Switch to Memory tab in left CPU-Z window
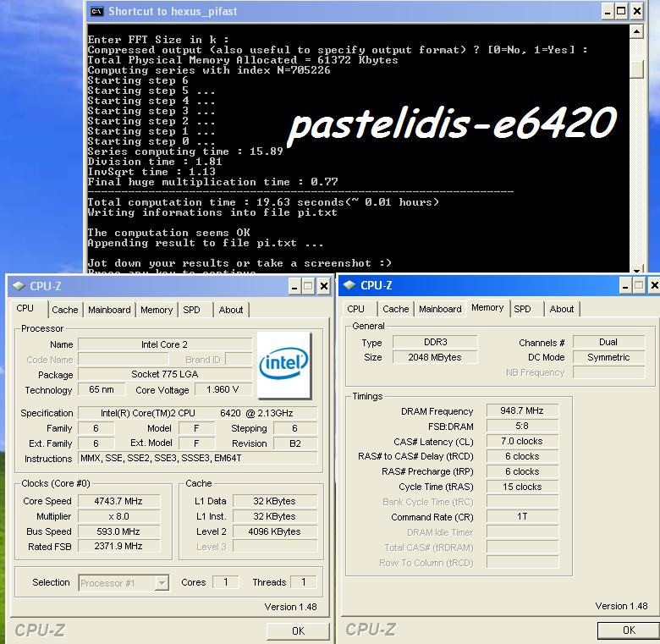Viewport: 660px width, 644px height. 157,310
